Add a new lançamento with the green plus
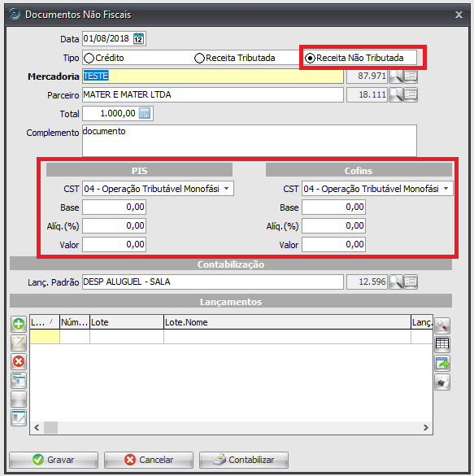 (x=19, y=324)
